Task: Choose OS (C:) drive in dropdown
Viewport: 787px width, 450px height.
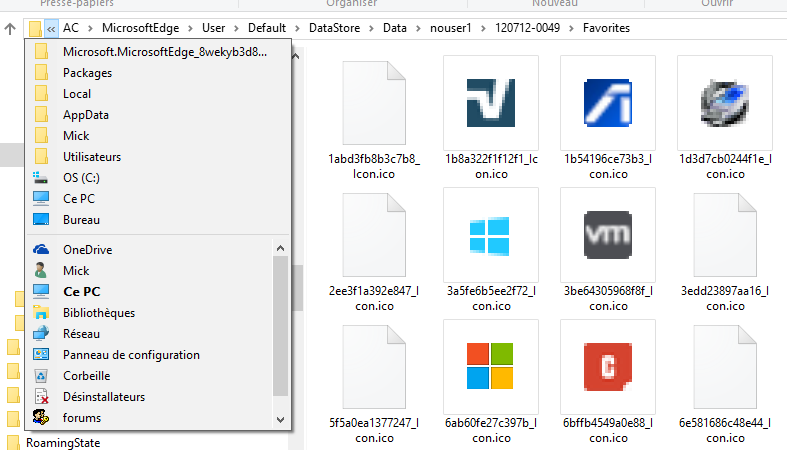Action: click(x=158, y=178)
